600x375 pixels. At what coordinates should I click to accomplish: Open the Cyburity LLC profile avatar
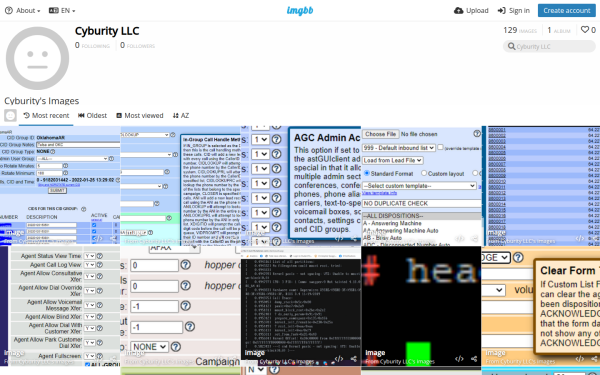(x=37, y=58)
